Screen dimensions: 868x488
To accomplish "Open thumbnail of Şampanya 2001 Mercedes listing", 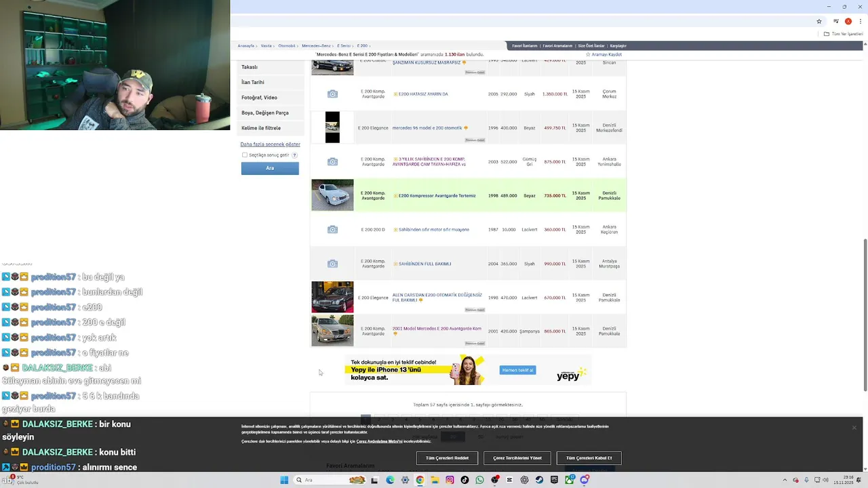I will coord(332,331).
